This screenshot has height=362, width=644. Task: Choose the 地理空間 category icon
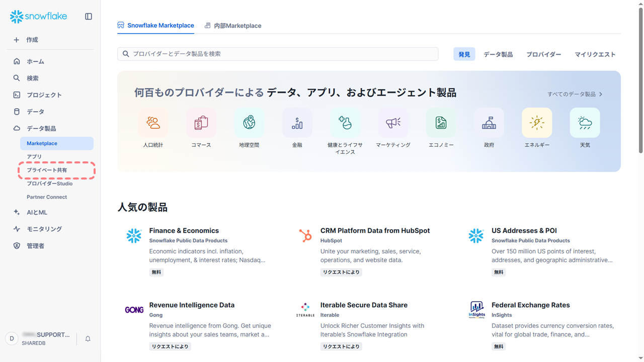pyautogui.click(x=249, y=123)
